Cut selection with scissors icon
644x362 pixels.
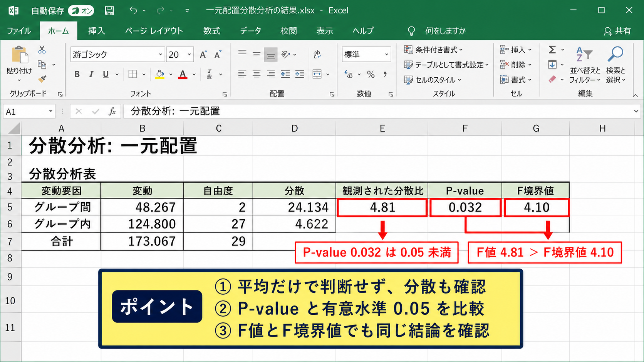[x=42, y=50]
